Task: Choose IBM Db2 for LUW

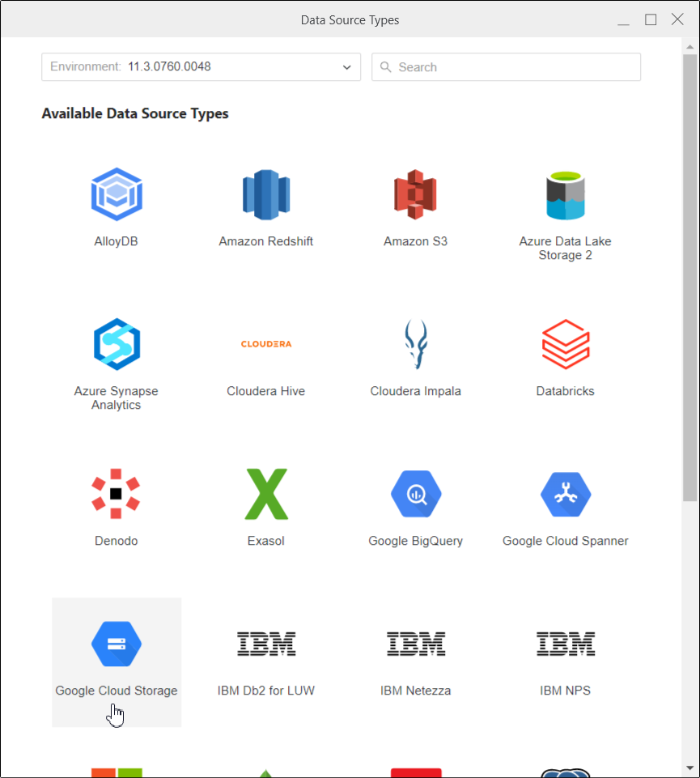Action: tap(265, 644)
